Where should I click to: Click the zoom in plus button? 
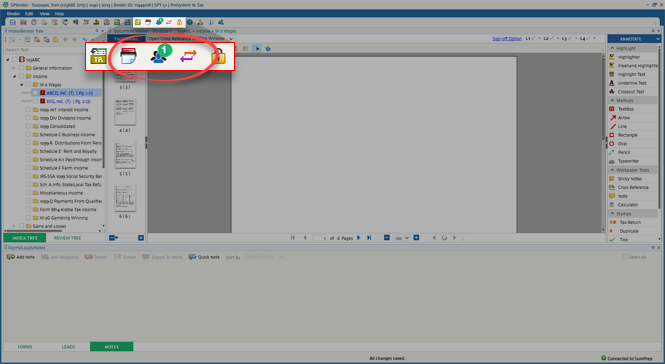tap(416, 238)
